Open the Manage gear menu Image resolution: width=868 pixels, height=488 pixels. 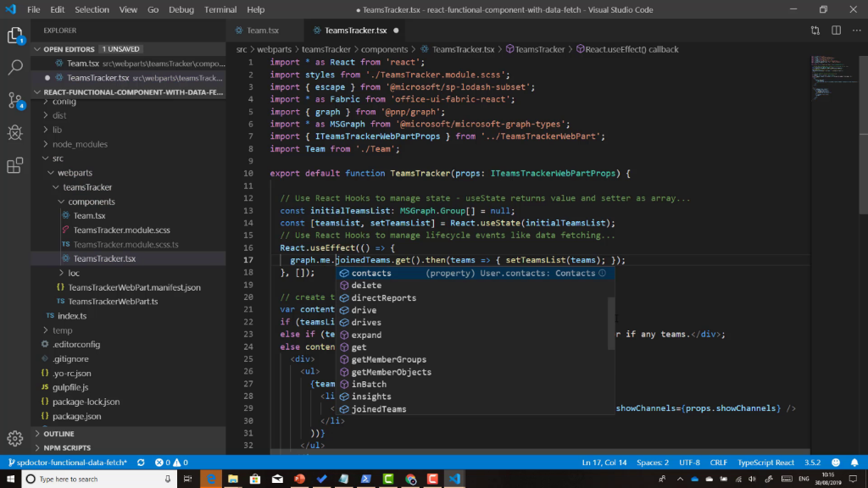(x=15, y=438)
